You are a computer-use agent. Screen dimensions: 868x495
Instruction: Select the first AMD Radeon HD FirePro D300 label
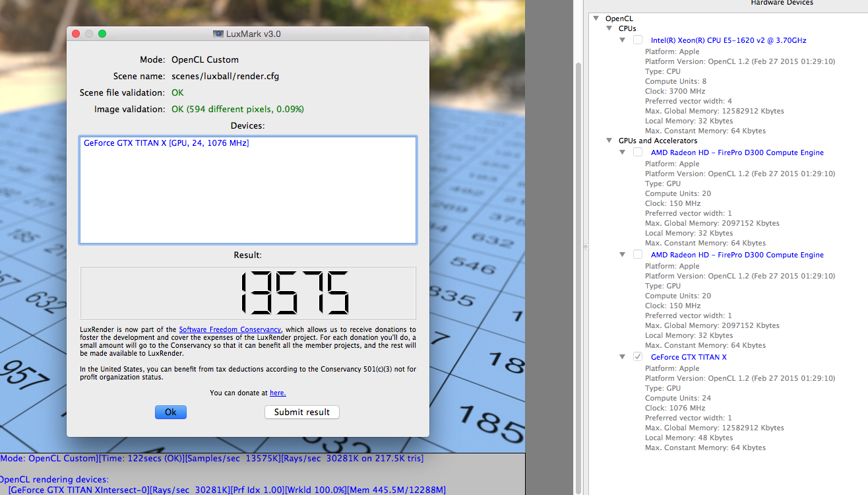737,152
